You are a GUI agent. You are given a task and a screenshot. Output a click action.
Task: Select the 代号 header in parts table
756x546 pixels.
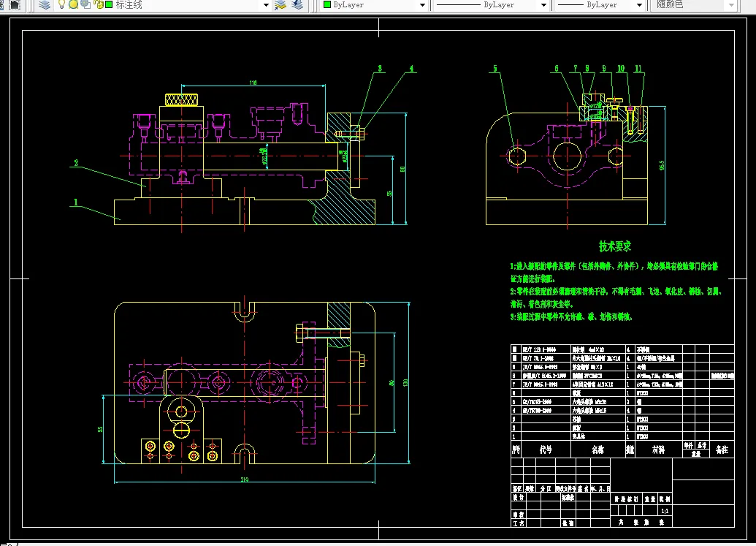pyautogui.click(x=546, y=450)
